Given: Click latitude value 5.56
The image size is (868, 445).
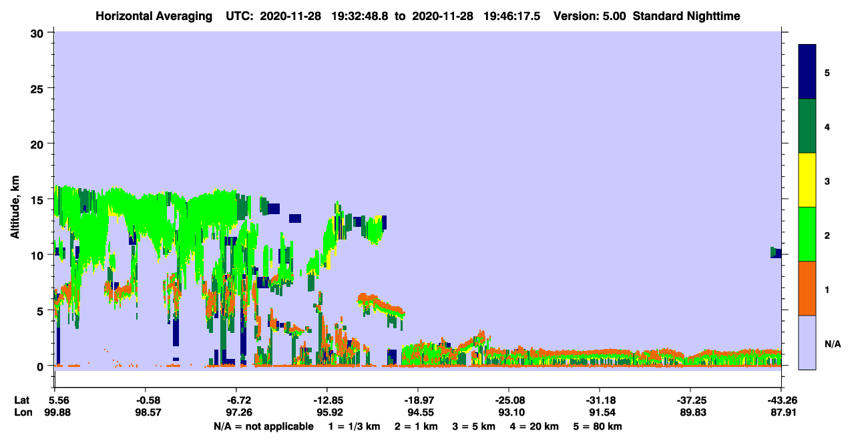Looking at the screenshot, I should (59, 400).
